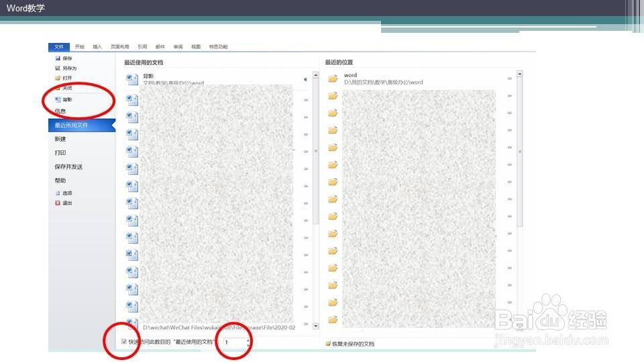644x362 pixels.
Task: Open the 特色功能 tab
Action: (x=219, y=47)
